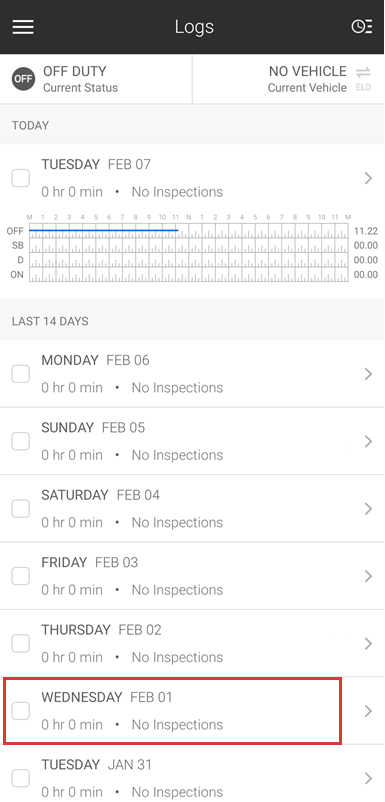The height and width of the screenshot is (802, 385).
Task: Tap the vehicle swap arrows ELD icon
Action: point(363,79)
